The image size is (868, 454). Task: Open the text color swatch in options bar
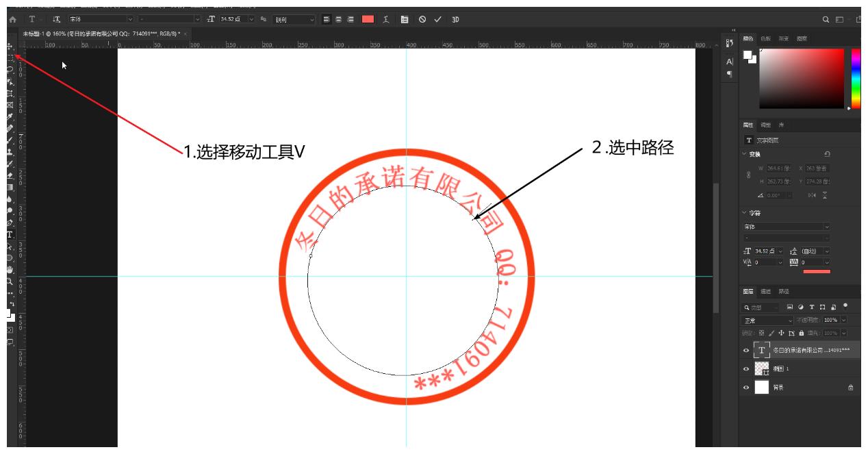click(x=368, y=19)
